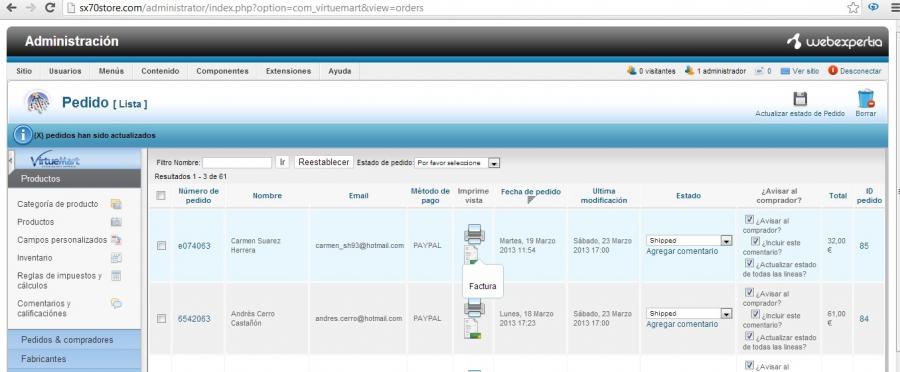Click the browser back arrow

(11, 7)
